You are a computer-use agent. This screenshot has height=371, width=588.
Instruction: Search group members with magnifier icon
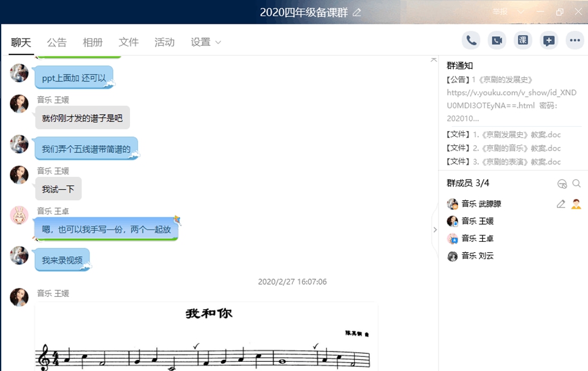coord(576,183)
